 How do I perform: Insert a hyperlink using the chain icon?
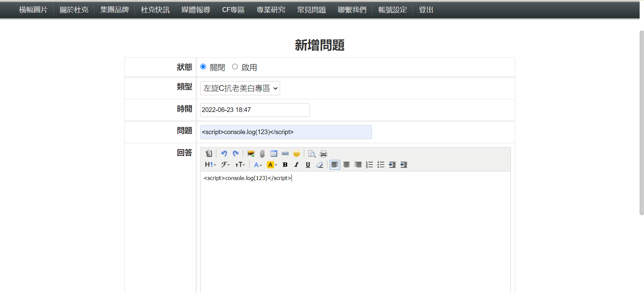(x=285, y=154)
